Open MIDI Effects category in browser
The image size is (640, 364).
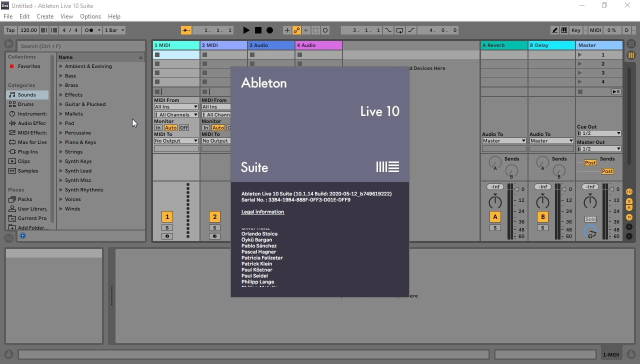pos(32,132)
